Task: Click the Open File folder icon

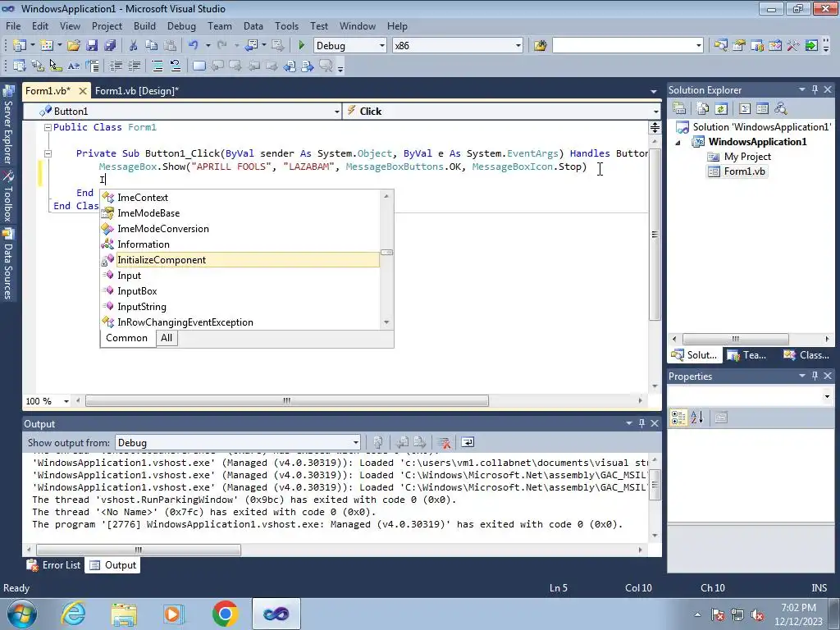Action: click(74, 46)
